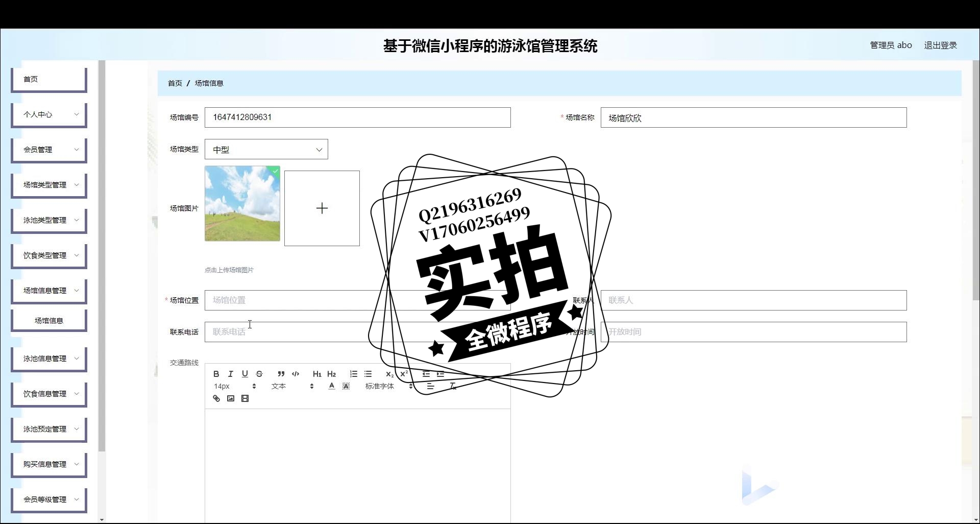Focus the 联系电话 input field
980x524 pixels.
pyautogui.click(x=358, y=332)
